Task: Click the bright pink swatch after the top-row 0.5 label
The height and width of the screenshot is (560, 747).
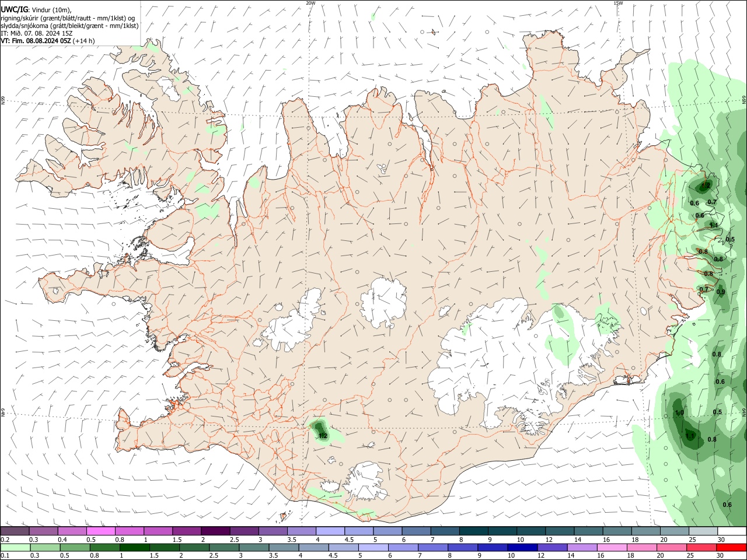Action: coord(100,531)
